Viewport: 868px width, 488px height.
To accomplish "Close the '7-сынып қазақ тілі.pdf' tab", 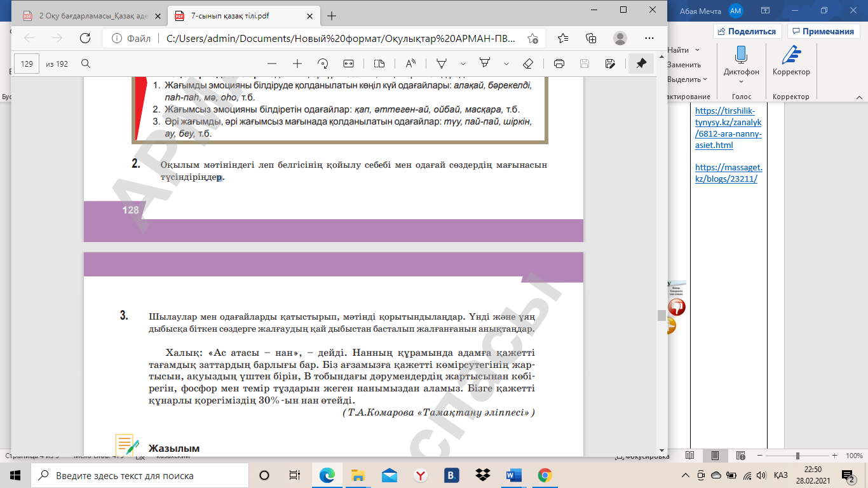I will (309, 16).
